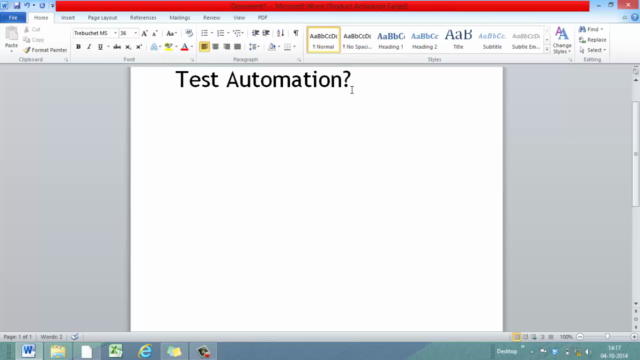Toggle show paragraph marks

coord(296,33)
